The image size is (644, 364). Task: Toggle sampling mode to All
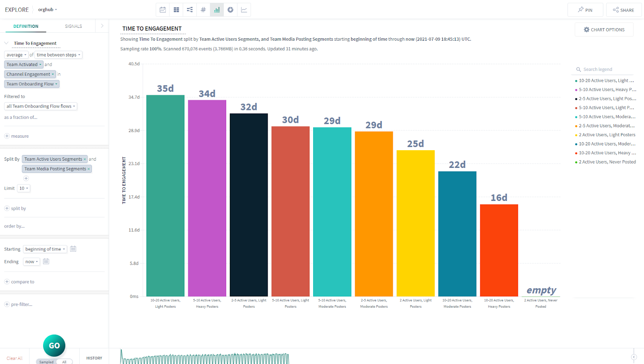click(64, 362)
